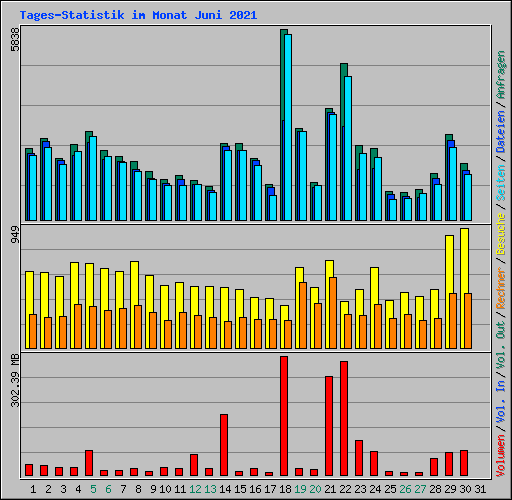This screenshot has height=500, width=512.
Task: Click the Seiten legend label
Action: point(501,183)
